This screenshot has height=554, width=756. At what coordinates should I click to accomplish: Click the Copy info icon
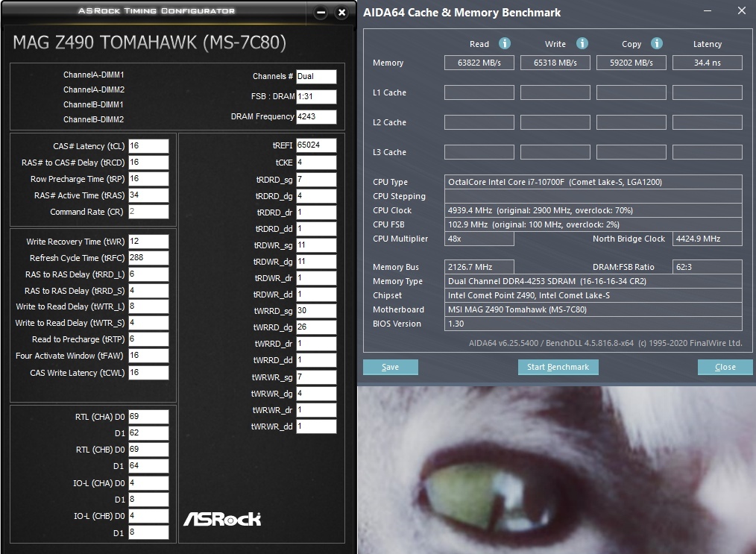(x=657, y=43)
